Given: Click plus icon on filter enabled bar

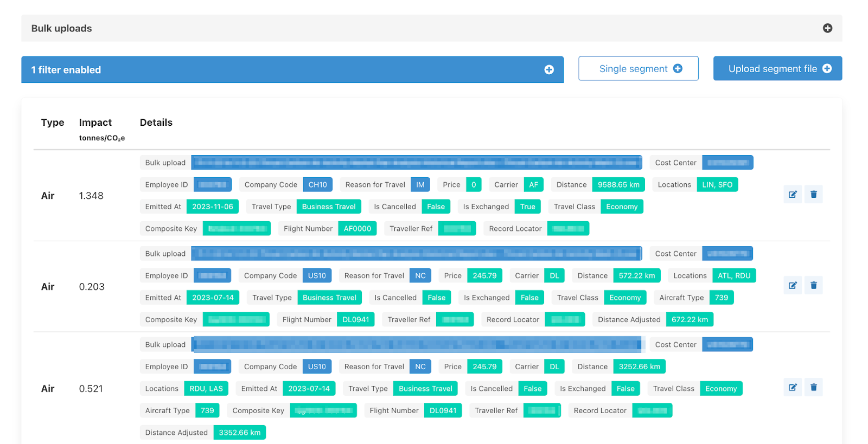Looking at the screenshot, I should click(548, 70).
